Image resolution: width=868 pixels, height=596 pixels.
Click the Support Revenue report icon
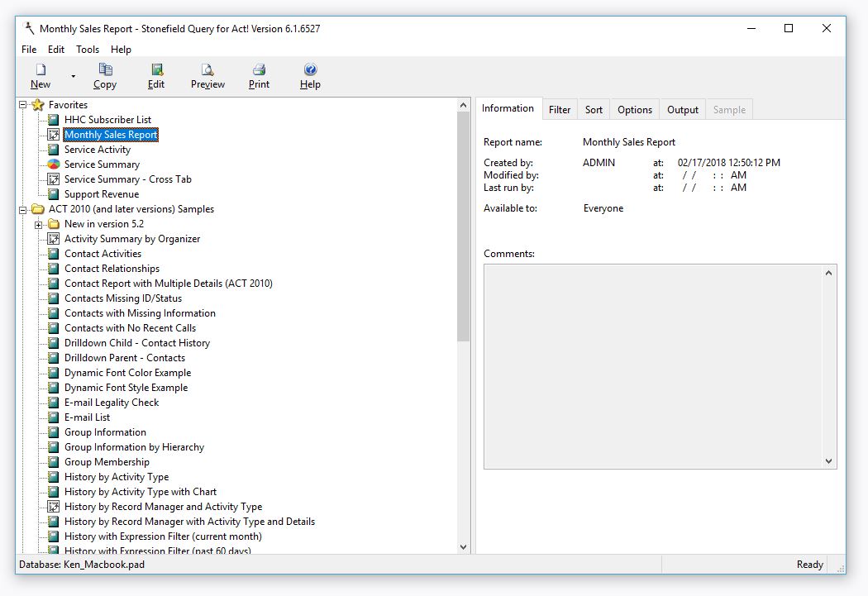53,194
